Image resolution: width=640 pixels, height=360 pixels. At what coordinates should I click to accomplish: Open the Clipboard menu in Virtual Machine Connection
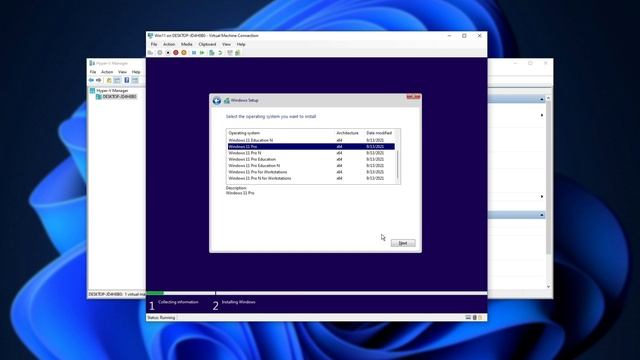click(207, 44)
